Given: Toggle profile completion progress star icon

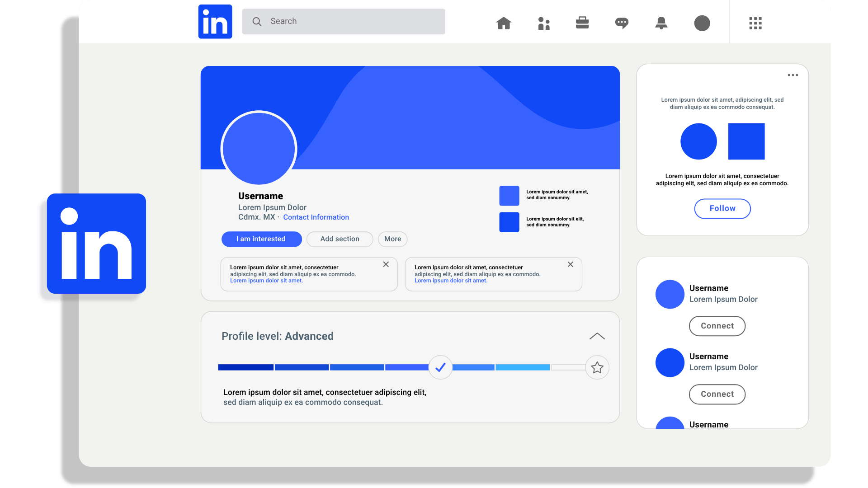Looking at the screenshot, I should point(596,367).
